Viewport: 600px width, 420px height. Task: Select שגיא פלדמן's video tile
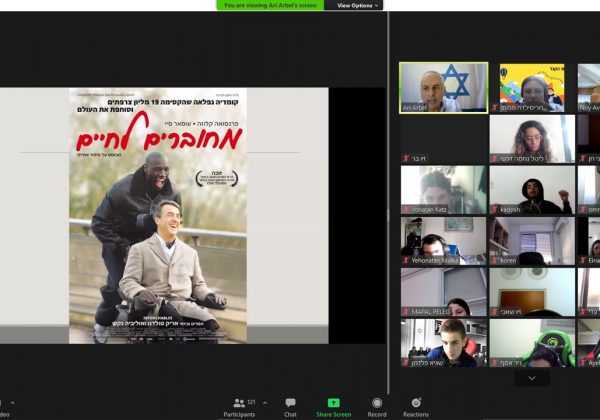443,343
